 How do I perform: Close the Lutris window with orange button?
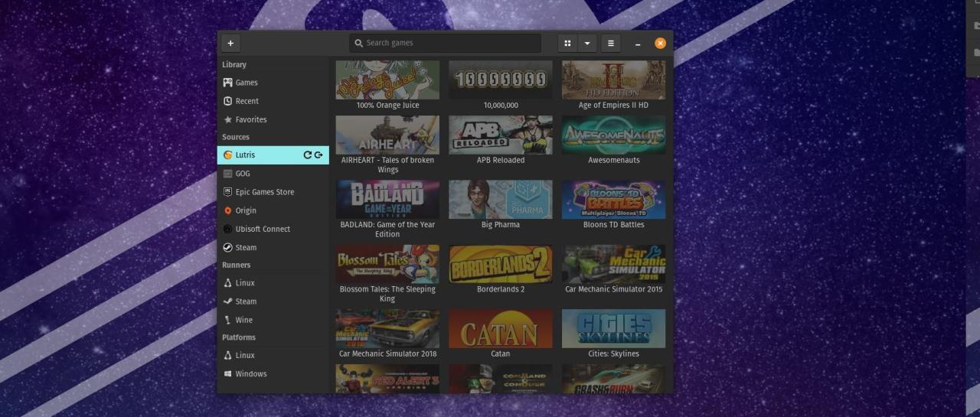[x=660, y=44]
